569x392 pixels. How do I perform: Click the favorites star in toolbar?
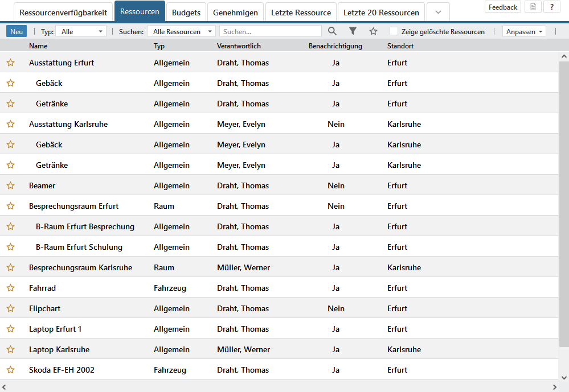click(x=373, y=31)
